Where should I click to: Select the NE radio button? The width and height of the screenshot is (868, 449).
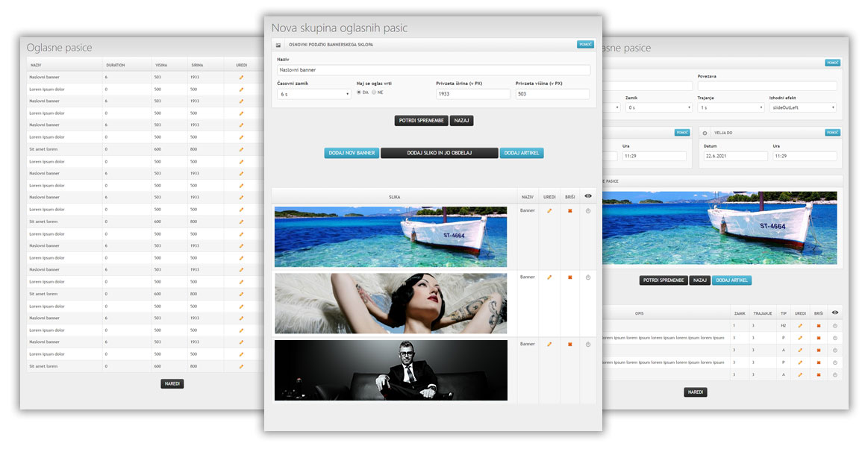[x=374, y=92]
